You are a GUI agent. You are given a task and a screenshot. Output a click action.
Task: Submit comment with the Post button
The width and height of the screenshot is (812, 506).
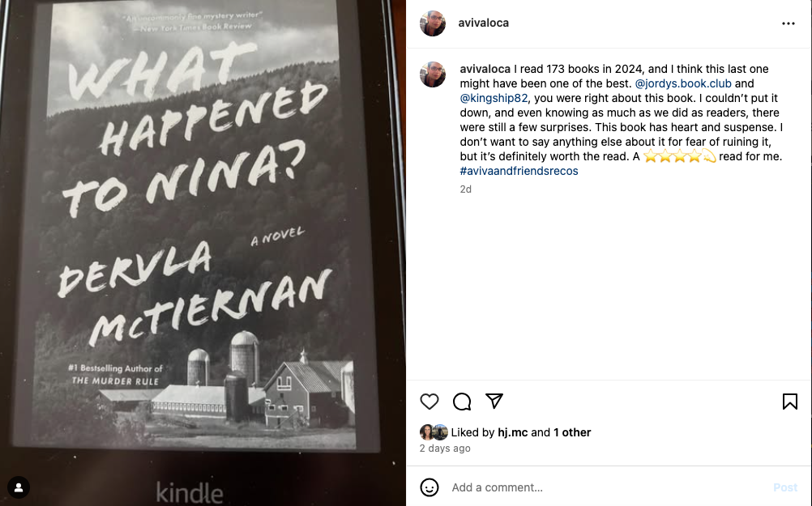pos(785,487)
